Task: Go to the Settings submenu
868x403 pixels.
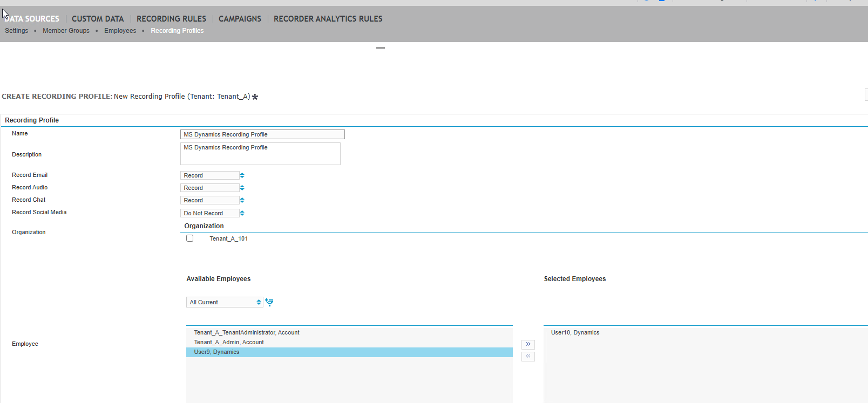Action: [17, 31]
